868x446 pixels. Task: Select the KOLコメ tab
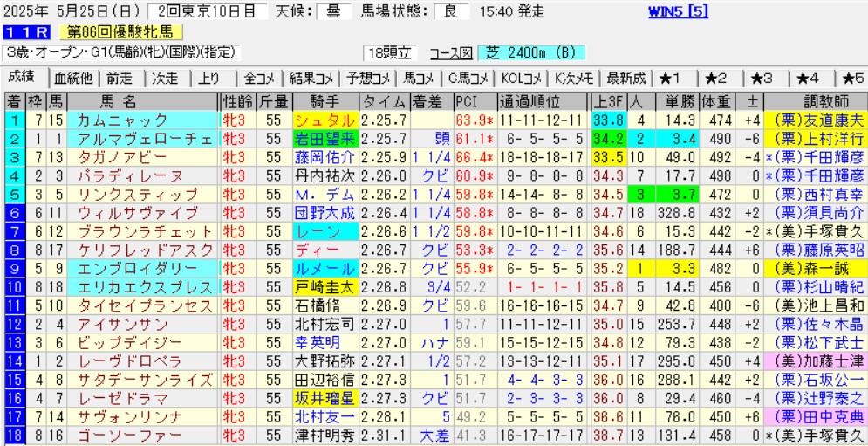coord(530,78)
